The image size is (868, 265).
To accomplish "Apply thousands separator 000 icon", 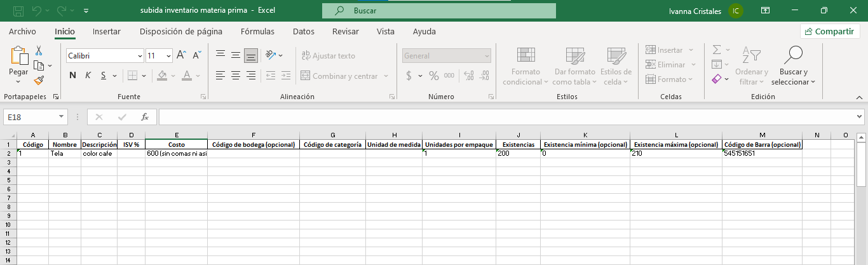I will coord(449,76).
